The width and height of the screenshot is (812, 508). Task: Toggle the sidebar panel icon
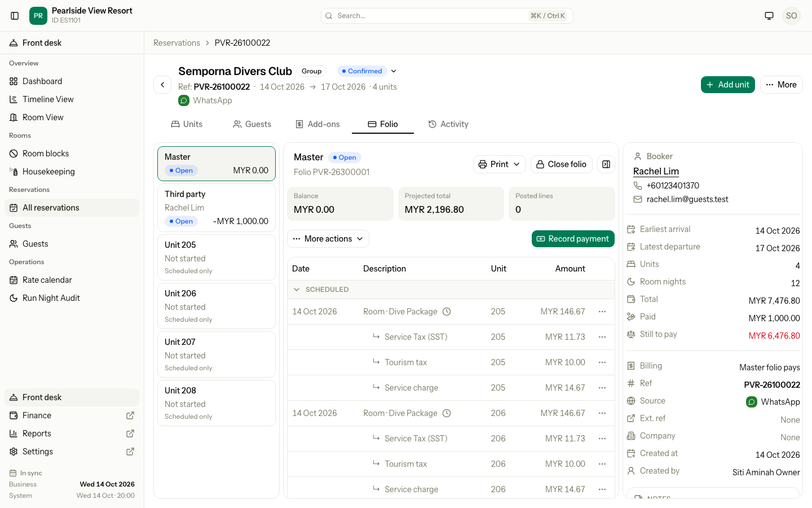coord(15,16)
